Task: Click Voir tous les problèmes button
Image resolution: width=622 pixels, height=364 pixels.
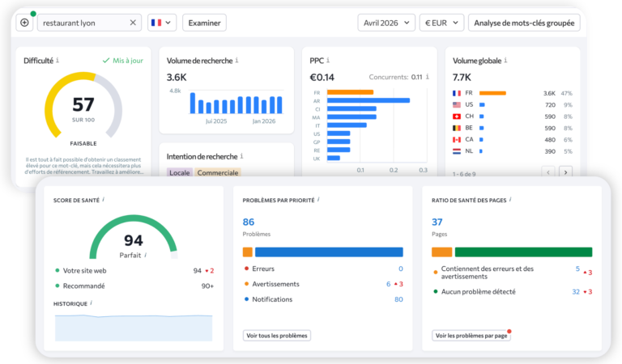Action: point(277,336)
